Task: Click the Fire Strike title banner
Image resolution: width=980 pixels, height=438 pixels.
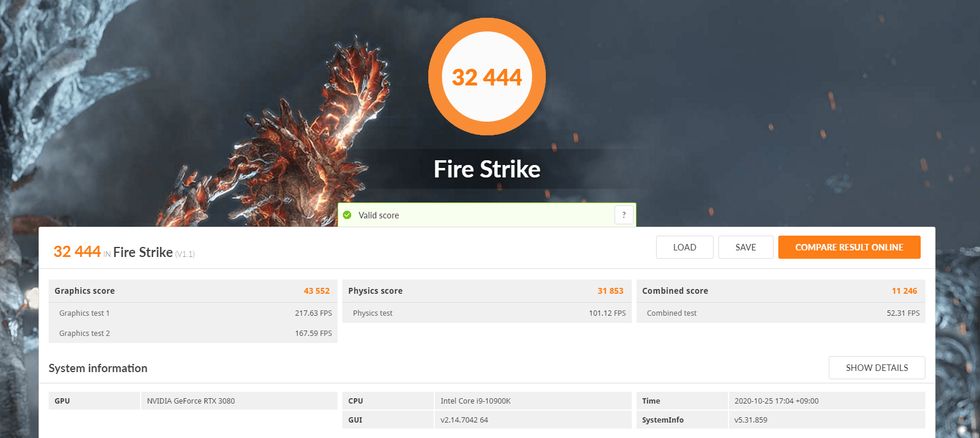Action: pyautogui.click(x=487, y=169)
